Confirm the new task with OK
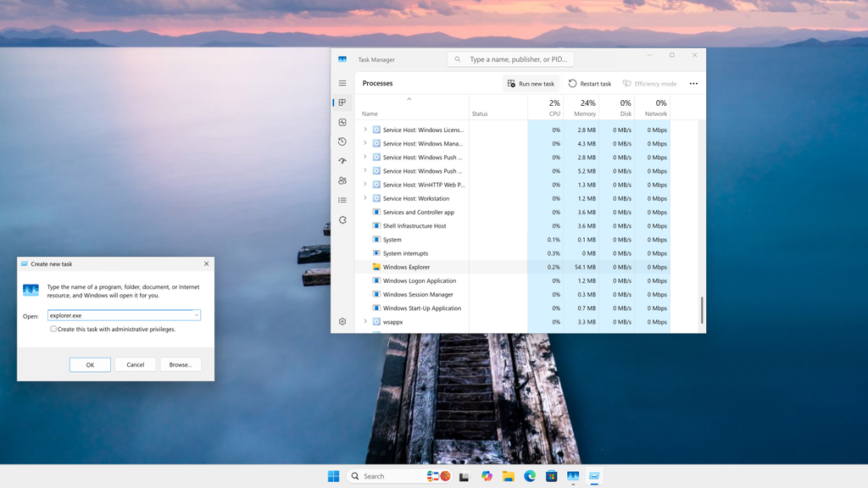Viewport: 868px width, 488px height. point(90,364)
